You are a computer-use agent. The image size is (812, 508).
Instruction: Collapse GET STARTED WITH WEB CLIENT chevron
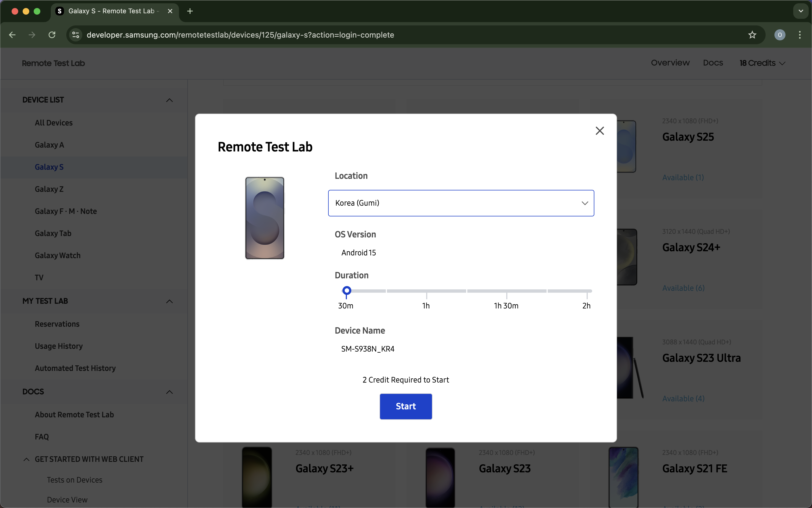(27, 459)
